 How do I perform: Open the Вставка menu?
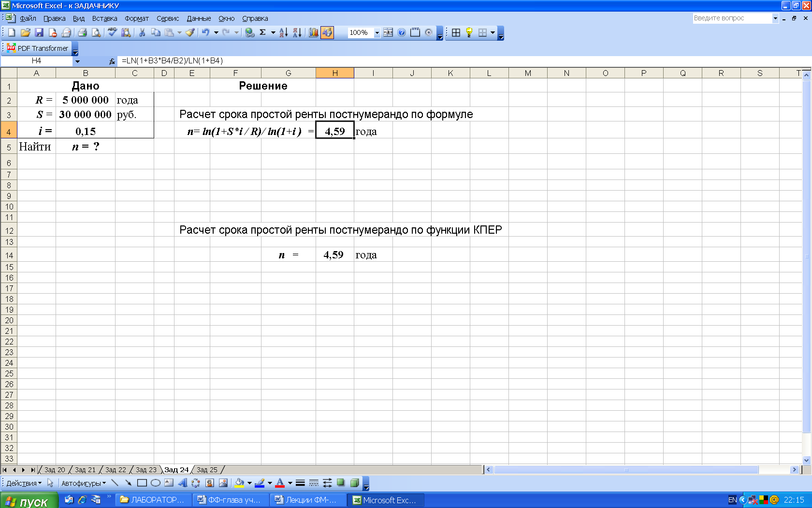coord(104,18)
